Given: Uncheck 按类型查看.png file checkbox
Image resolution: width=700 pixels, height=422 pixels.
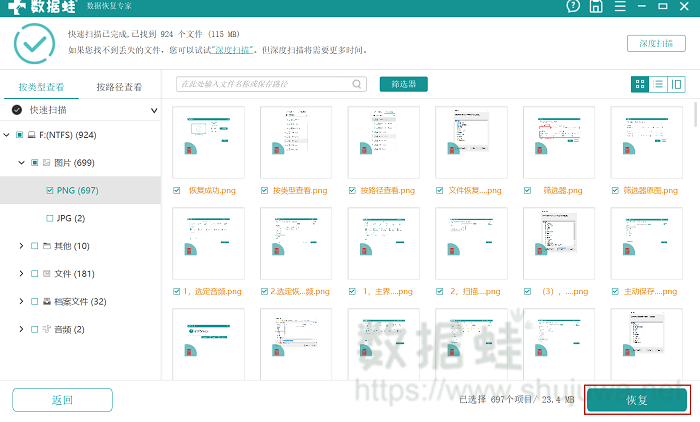Looking at the screenshot, I should (x=264, y=191).
